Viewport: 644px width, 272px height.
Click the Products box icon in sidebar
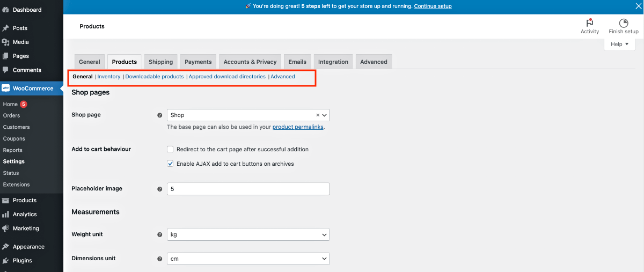pos(6,200)
